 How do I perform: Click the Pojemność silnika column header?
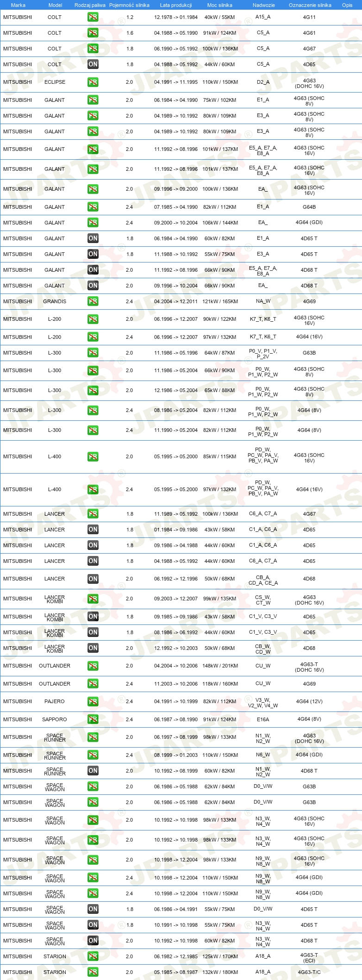[129, 5]
